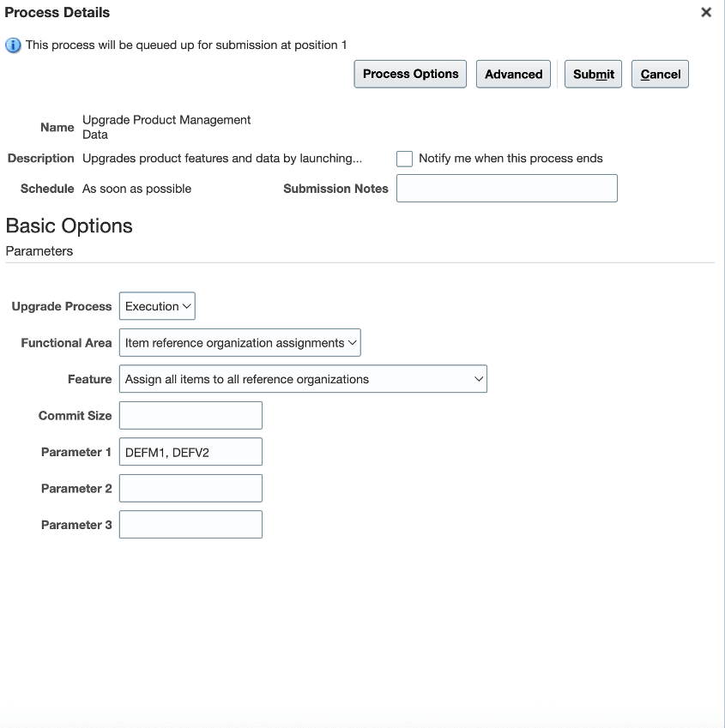Cancel the process submission
Viewport: 725px width, 728px height.
point(659,74)
